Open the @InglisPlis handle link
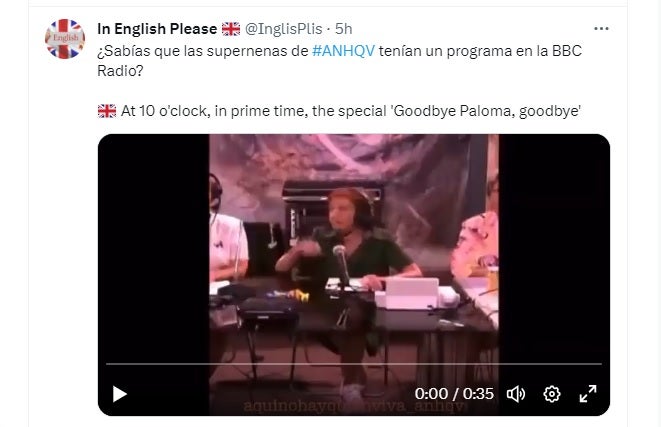 pyautogui.click(x=284, y=29)
